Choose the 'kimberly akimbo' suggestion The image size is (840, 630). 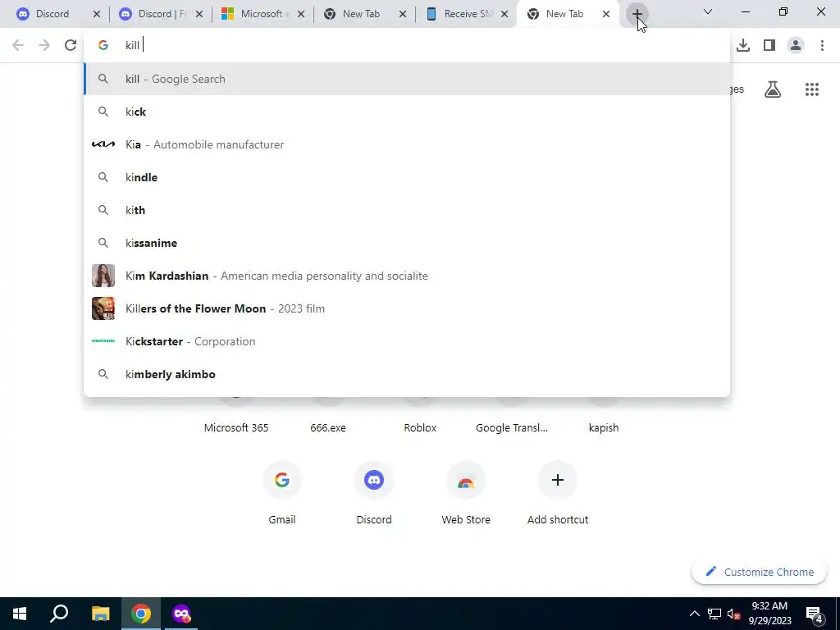(x=407, y=374)
